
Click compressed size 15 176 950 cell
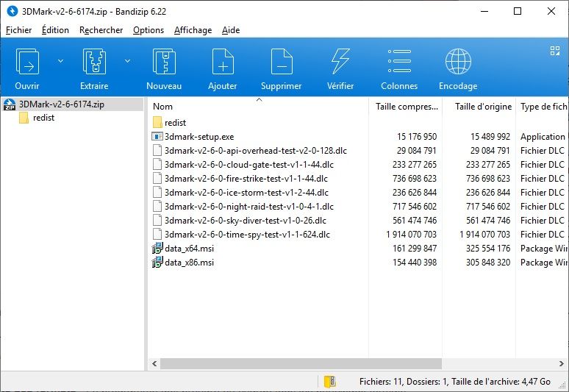coord(417,137)
